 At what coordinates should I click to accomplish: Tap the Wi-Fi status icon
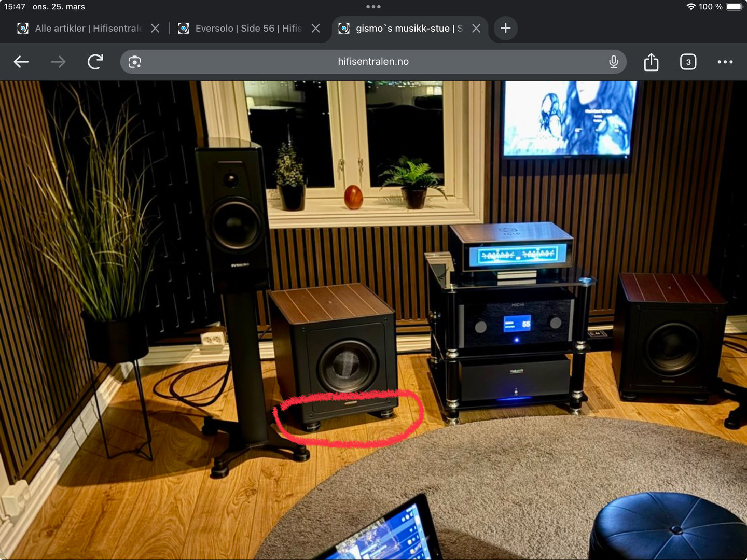(691, 7)
